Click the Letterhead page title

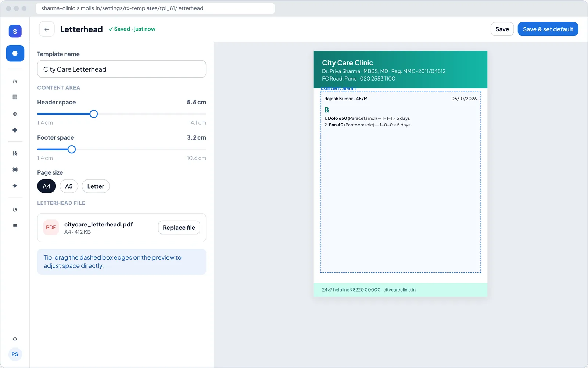pyautogui.click(x=81, y=29)
